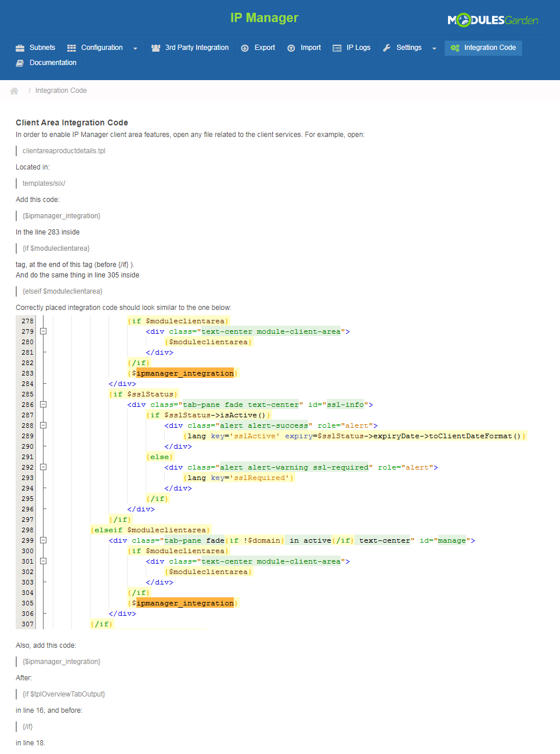Screen dimensions: 560x754
Task: Open 3rd Party Integration users icon
Action: click(156, 48)
